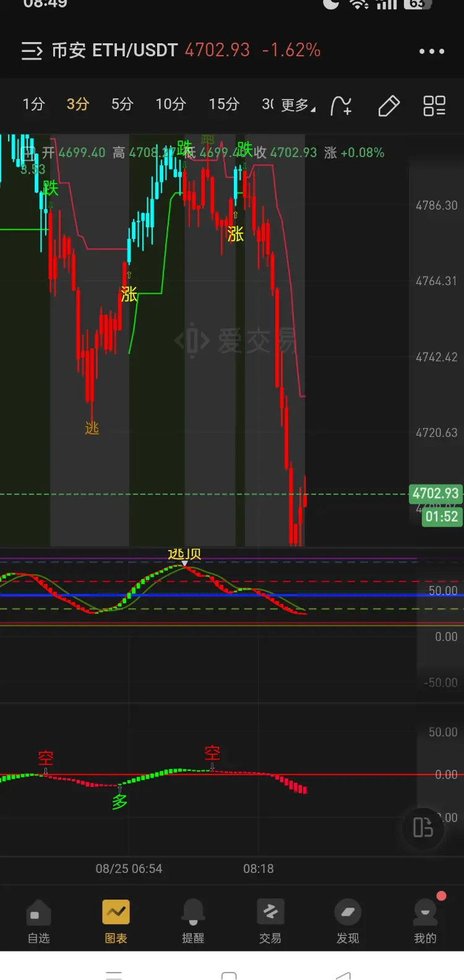This screenshot has width=464, height=980.
Task: Tap the -1.62% change percentage
Action: [x=291, y=50]
